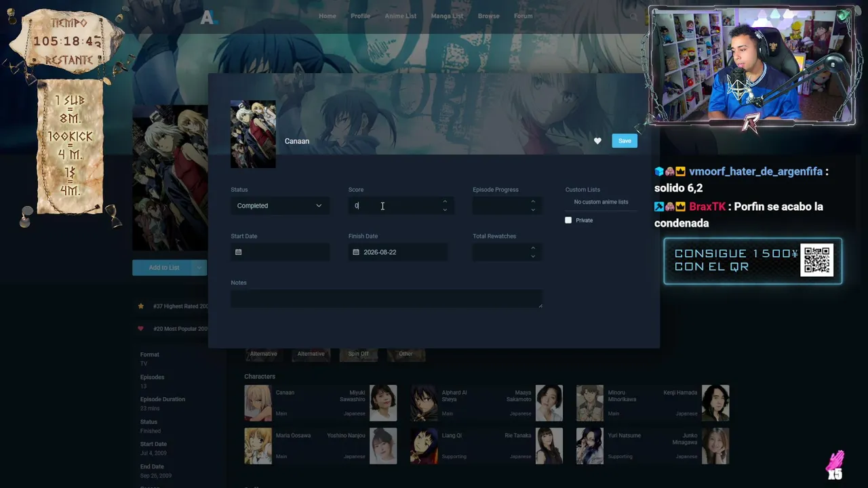Open the Yuri Natsume character portrait
The height and width of the screenshot is (488, 868).
(x=590, y=446)
